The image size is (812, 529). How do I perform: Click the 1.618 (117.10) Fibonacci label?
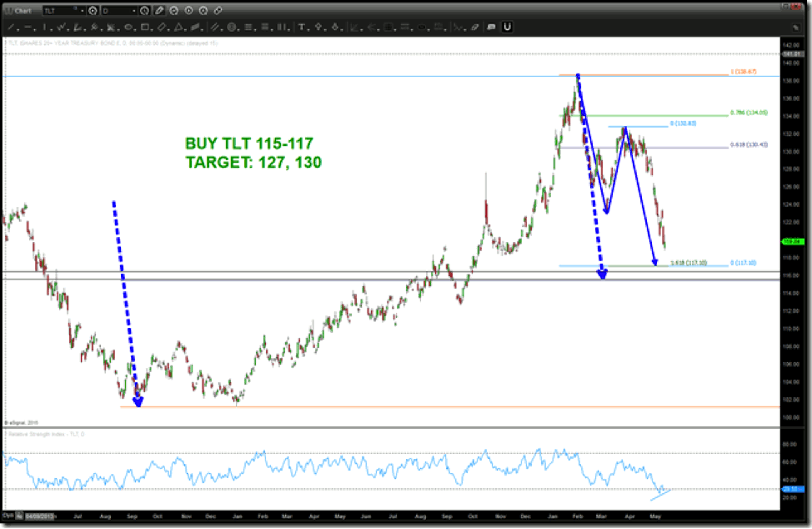(689, 263)
